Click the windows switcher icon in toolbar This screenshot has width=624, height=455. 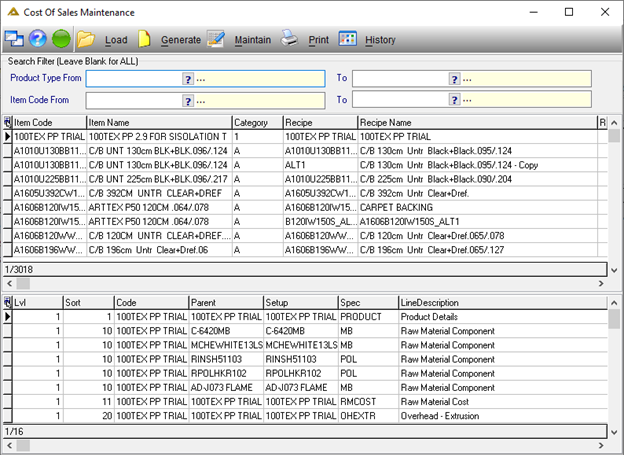[x=14, y=39]
